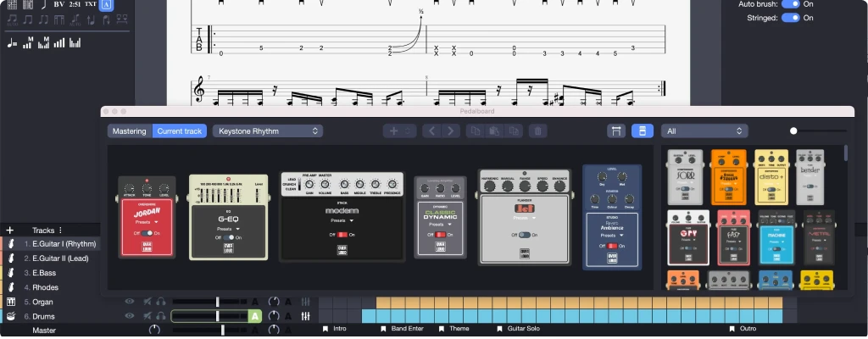Click the TXT text insertion icon

[90, 4]
